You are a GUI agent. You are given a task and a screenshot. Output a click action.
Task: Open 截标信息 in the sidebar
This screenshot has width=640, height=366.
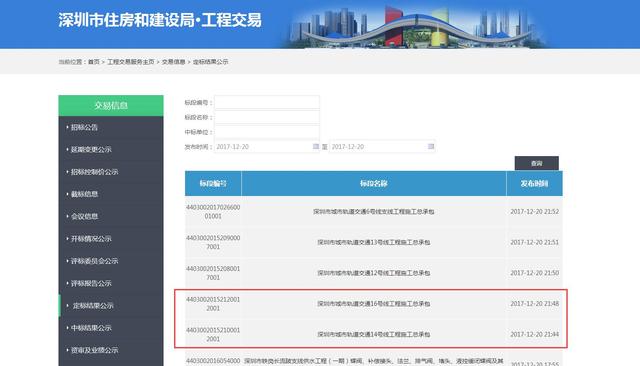pos(84,194)
